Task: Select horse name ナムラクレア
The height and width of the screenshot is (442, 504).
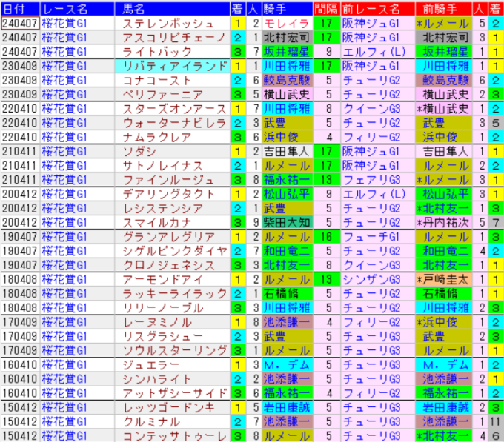Action: pos(157,137)
